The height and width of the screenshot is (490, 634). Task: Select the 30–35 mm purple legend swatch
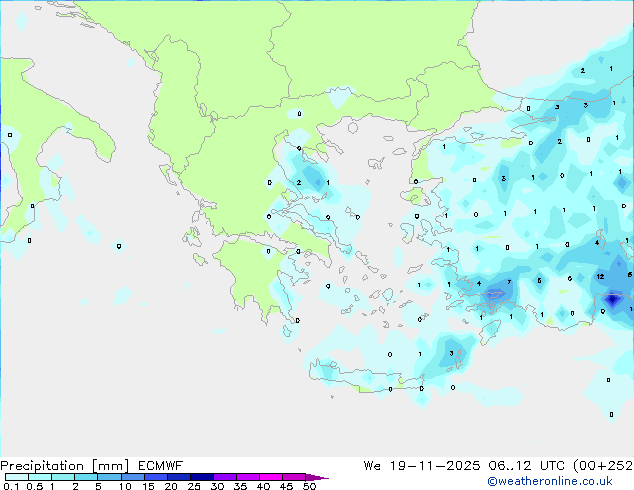tap(225, 477)
